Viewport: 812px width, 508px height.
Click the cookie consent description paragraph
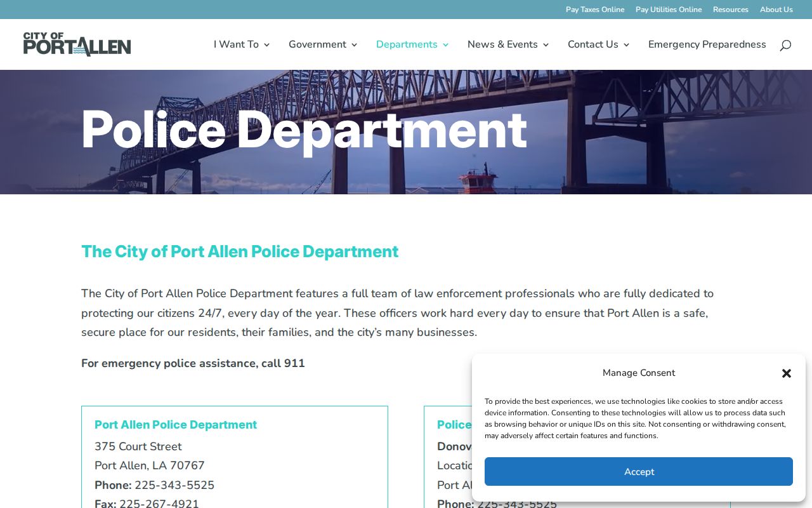pyautogui.click(x=636, y=418)
